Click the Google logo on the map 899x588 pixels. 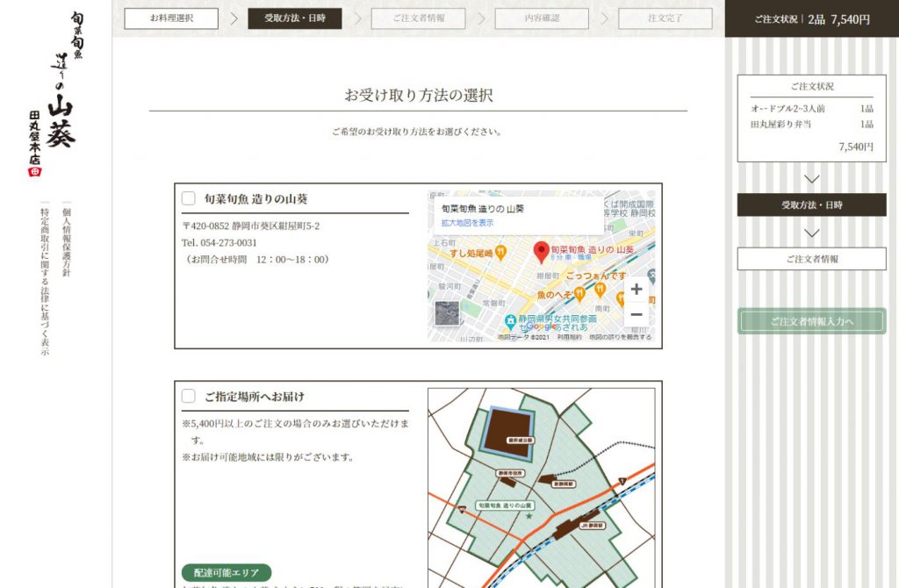pyautogui.click(x=540, y=326)
